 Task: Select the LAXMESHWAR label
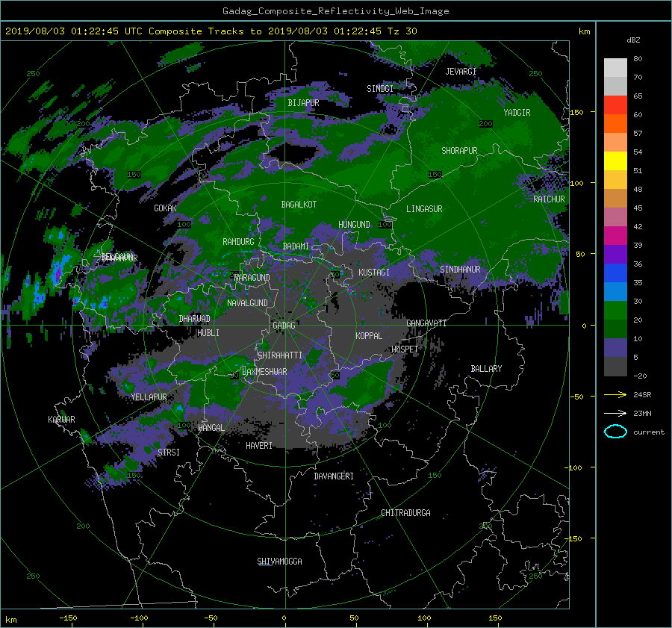coord(264,372)
